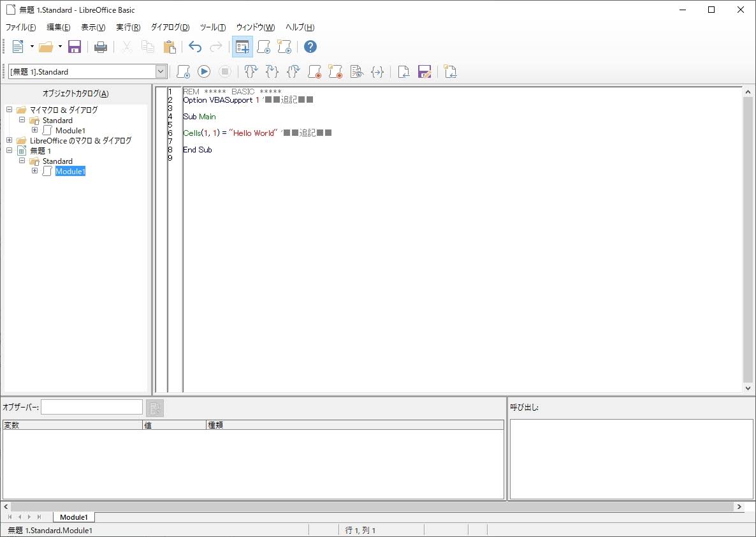
Task: Open LibreOffice Basic help
Action: click(310, 46)
